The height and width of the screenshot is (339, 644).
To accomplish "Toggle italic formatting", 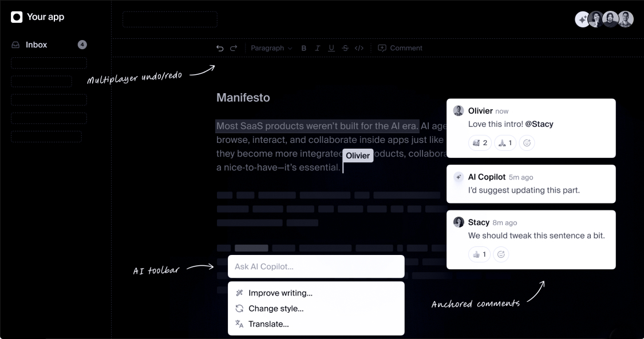I will coord(318,49).
